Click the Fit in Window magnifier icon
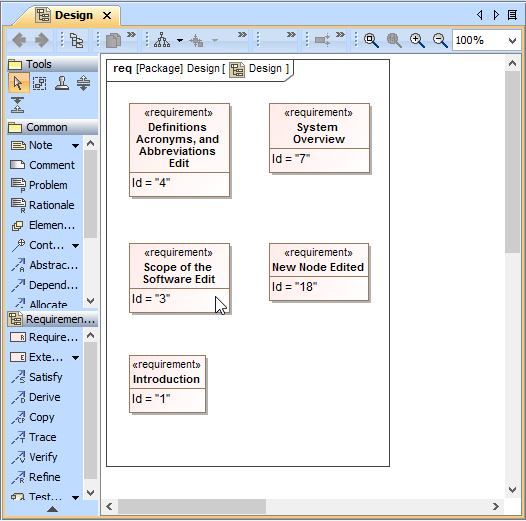Viewport: 526px width, 521px height. tap(371, 40)
